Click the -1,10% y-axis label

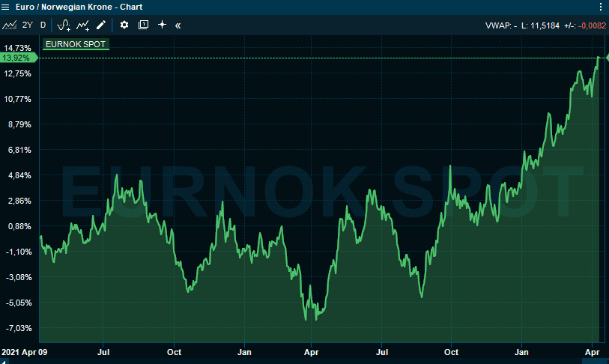(x=19, y=252)
